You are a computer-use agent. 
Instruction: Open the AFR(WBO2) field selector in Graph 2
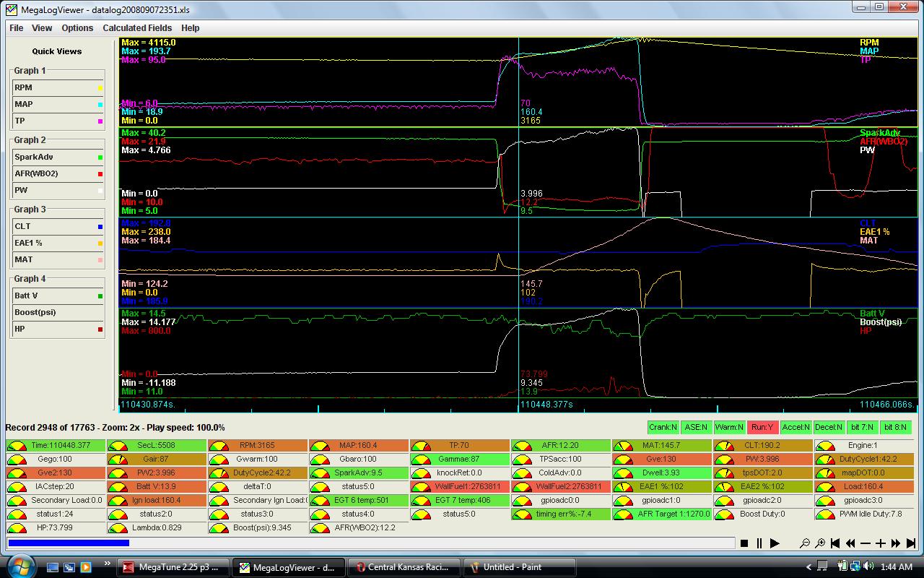(x=58, y=174)
